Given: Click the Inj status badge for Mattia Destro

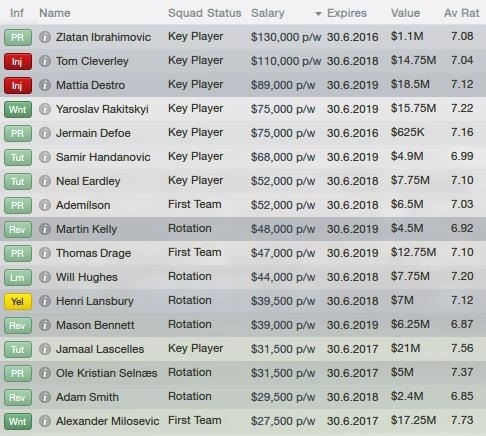Looking at the screenshot, I should tap(18, 85).
